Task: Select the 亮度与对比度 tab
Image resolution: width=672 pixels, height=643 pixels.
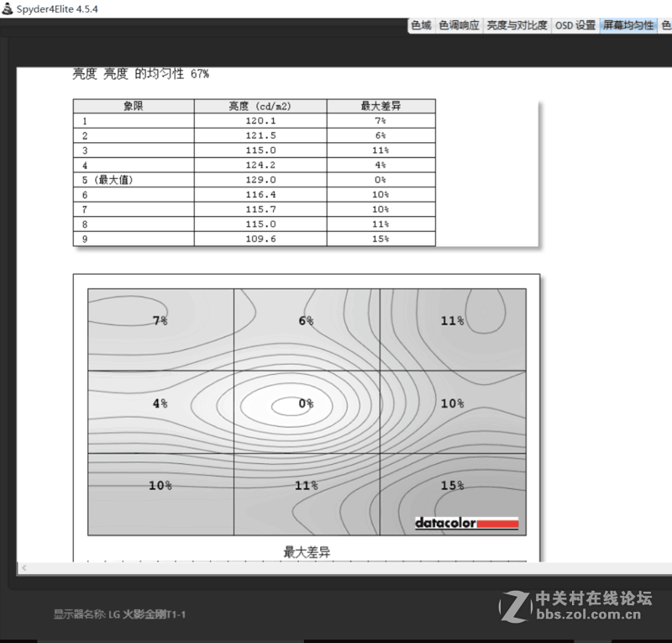Action: tap(517, 26)
